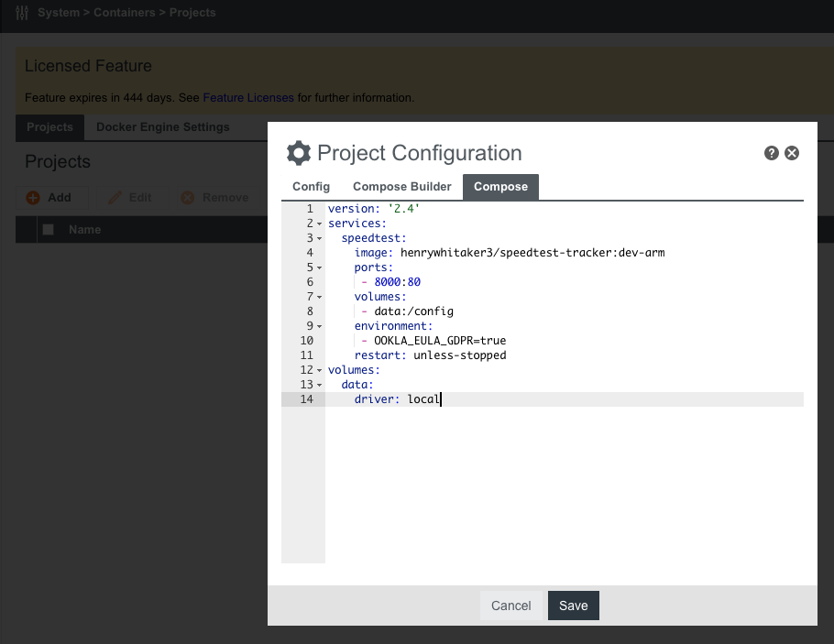This screenshot has width=834, height=644.
Task: Collapse the speedtest block at line 3
Action: 319,238
